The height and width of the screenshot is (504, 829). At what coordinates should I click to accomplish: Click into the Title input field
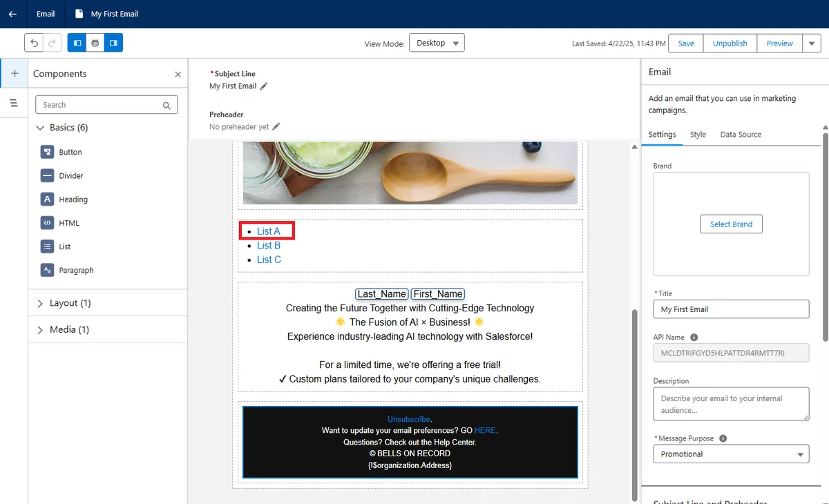tap(731, 309)
